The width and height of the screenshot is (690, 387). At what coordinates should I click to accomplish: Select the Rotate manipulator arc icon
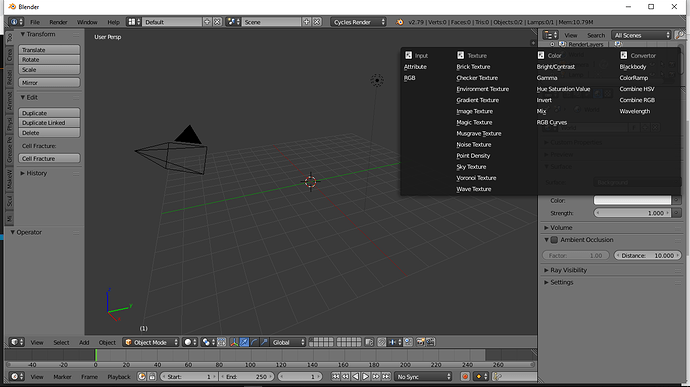click(254, 342)
